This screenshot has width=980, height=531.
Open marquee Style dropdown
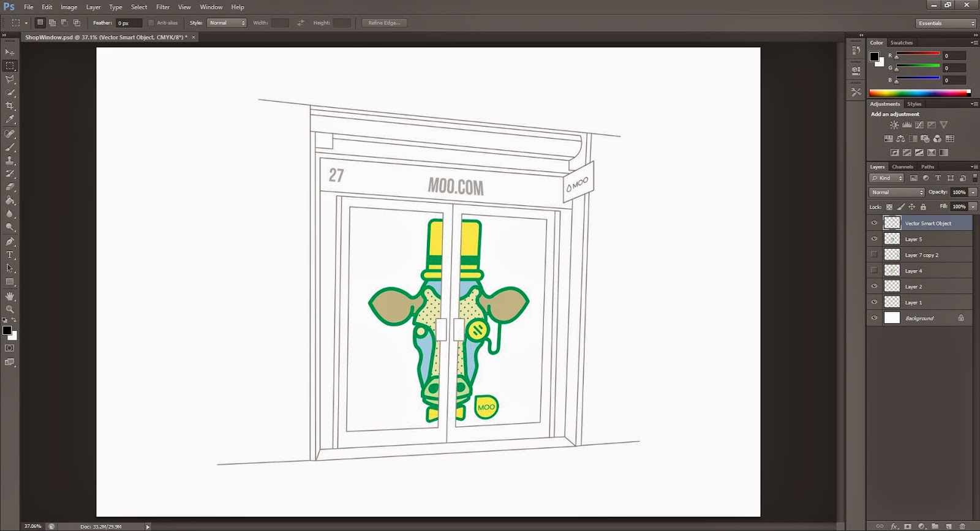(x=227, y=23)
